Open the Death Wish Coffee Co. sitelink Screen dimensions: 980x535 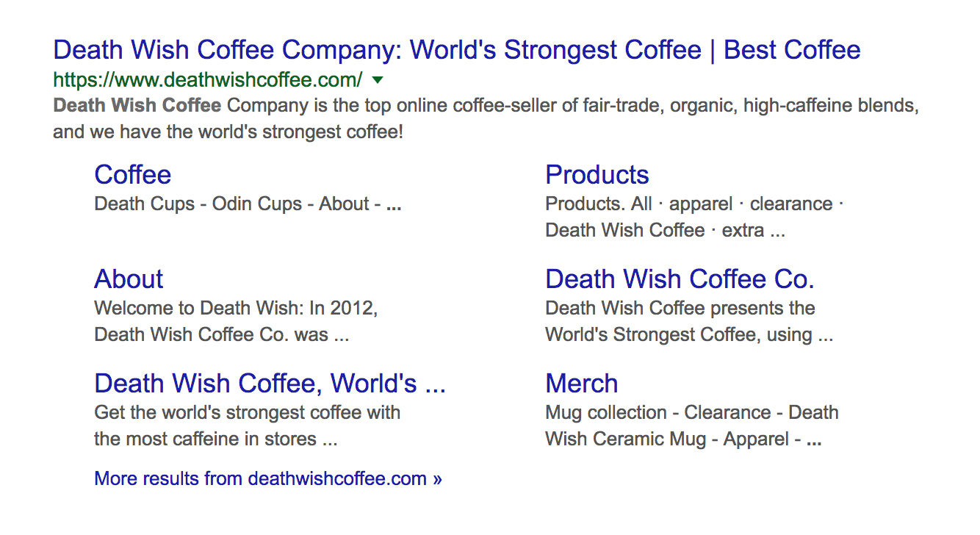tap(680, 279)
